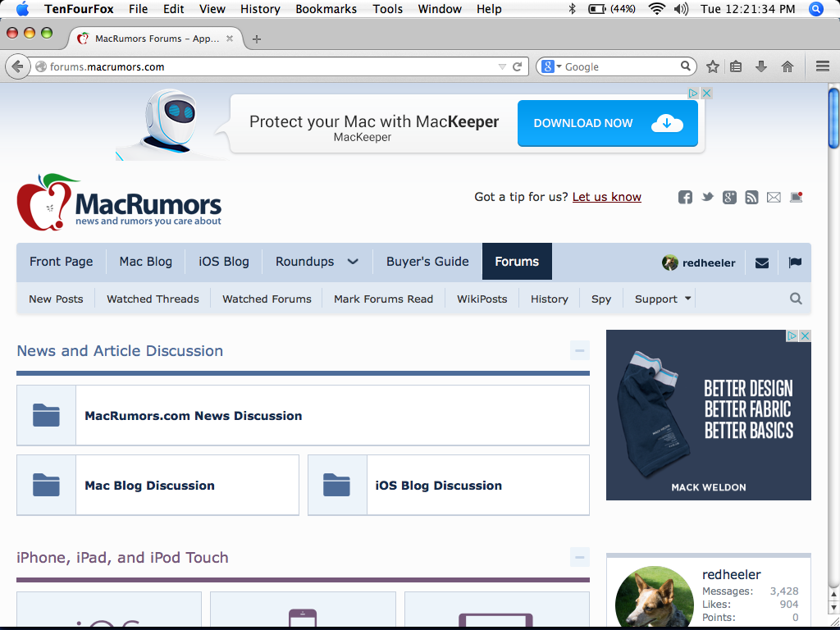Viewport: 840px width, 630px height.
Task: Open a new tab with the plus button
Action: click(257, 39)
